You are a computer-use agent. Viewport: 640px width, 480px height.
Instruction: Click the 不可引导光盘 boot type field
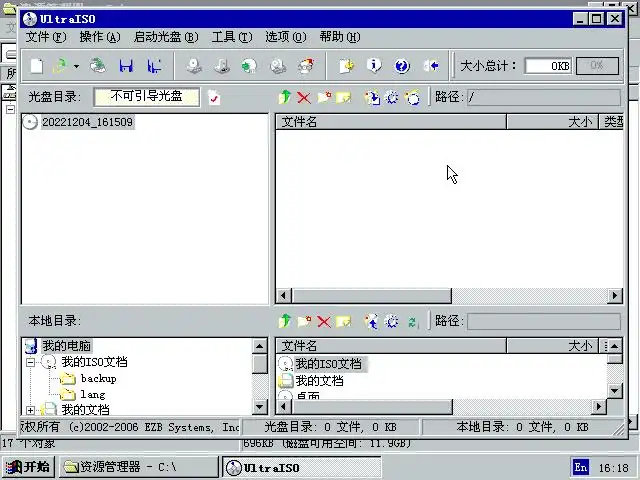click(147, 97)
